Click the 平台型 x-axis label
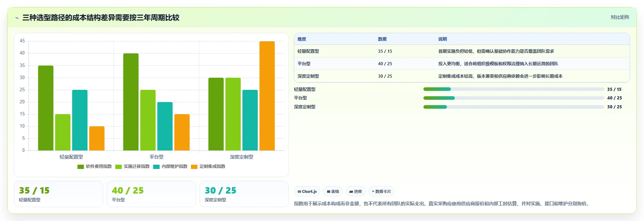This screenshot has width=644, height=221. 156,157
